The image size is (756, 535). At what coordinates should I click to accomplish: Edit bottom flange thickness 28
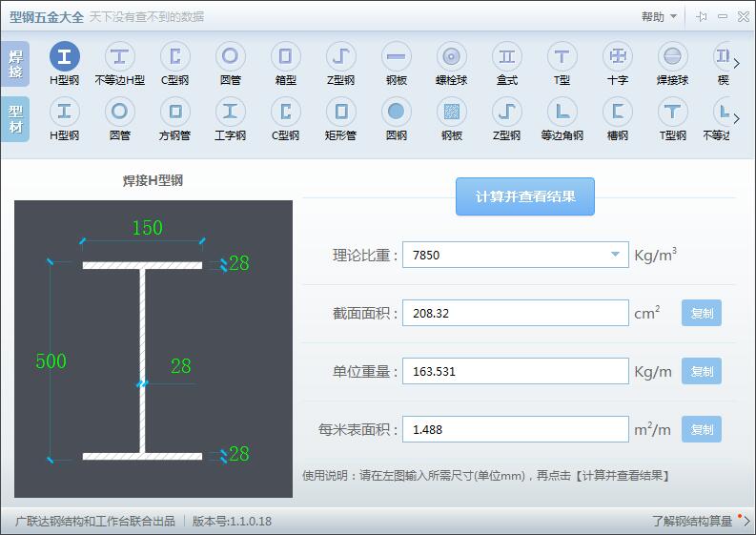(239, 454)
